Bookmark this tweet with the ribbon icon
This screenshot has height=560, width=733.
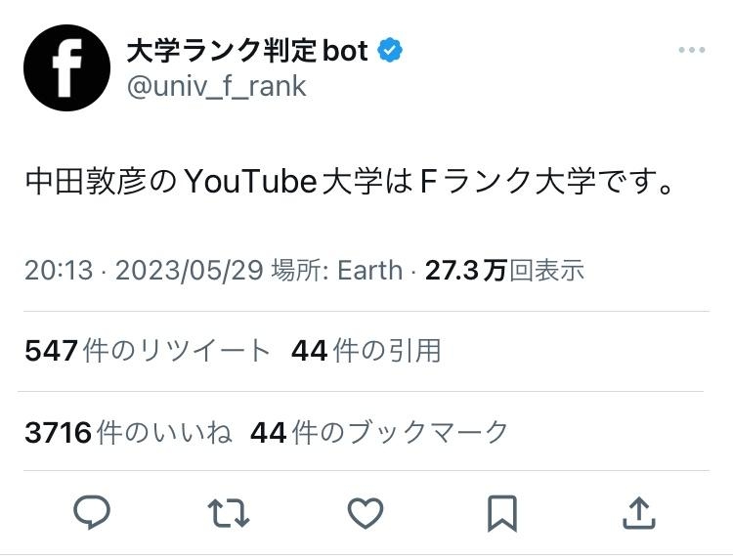502,513
